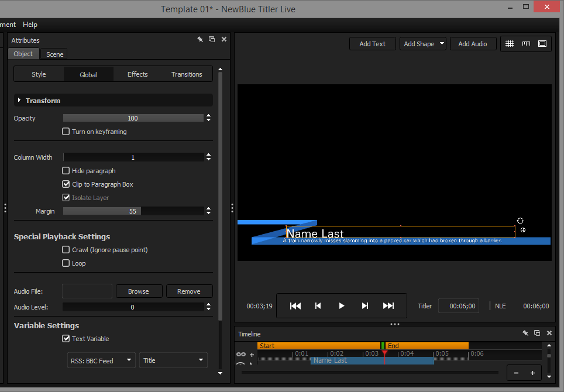
Task: Open the Add Shape dropdown arrow
Action: (x=441, y=44)
